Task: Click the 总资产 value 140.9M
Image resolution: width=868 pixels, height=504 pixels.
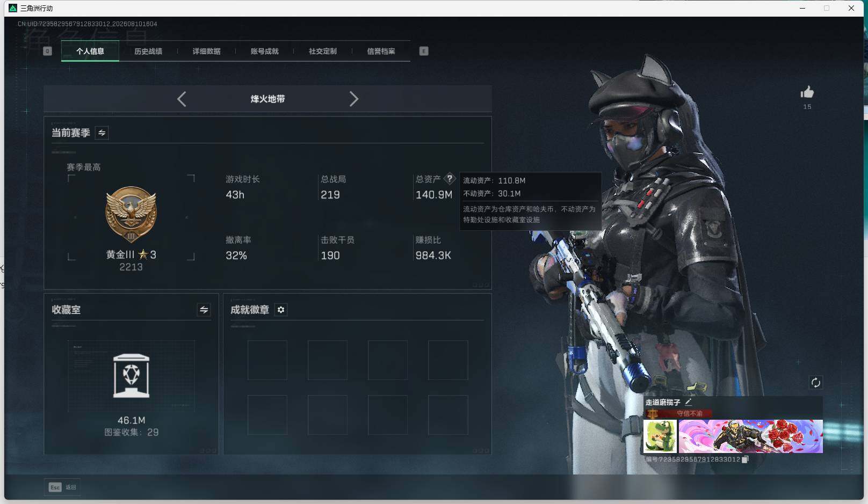Action: click(x=433, y=195)
